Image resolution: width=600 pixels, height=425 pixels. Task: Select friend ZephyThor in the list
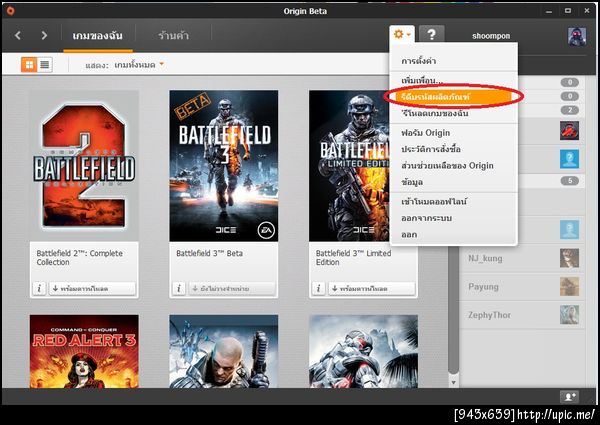[x=522, y=315]
